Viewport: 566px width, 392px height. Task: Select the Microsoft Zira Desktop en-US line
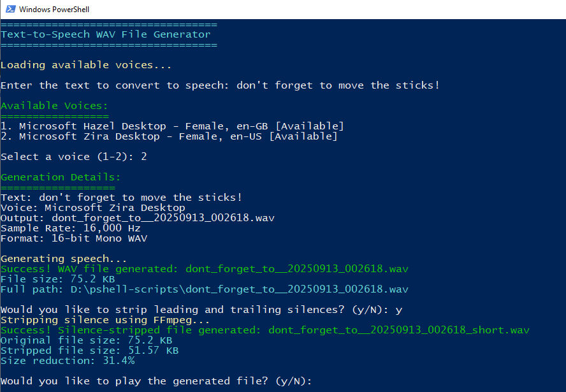pos(169,136)
